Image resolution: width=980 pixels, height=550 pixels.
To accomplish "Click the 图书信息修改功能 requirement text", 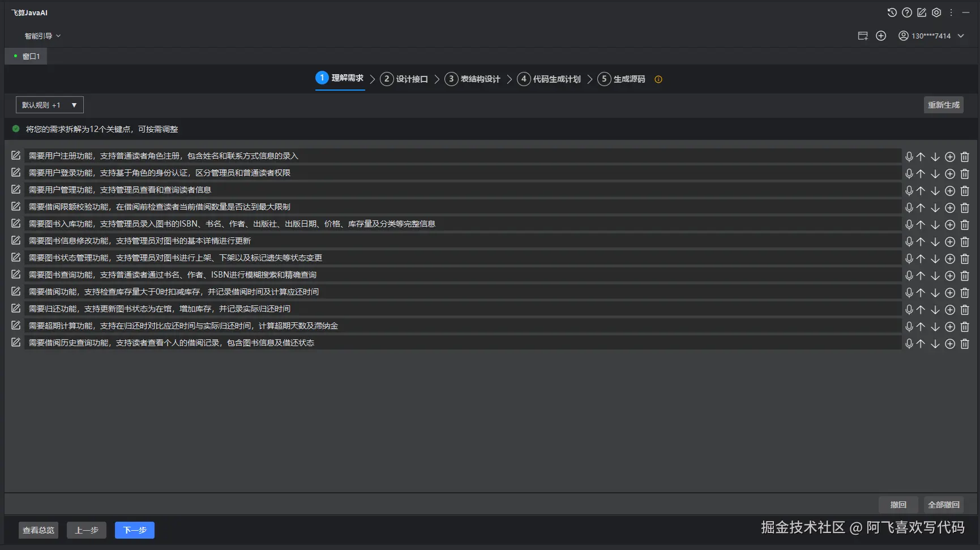I will tap(140, 241).
